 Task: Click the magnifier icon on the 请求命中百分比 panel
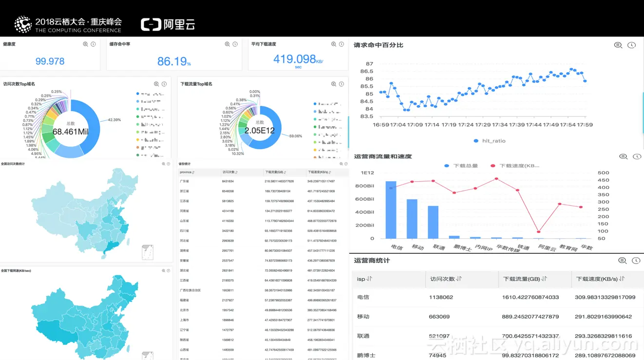click(x=618, y=45)
